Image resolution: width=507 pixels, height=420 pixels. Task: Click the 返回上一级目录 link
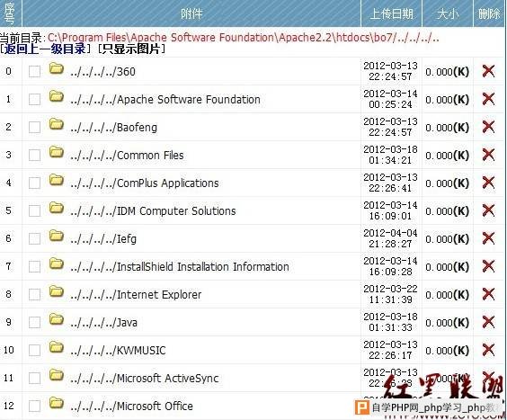click(45, 49)
